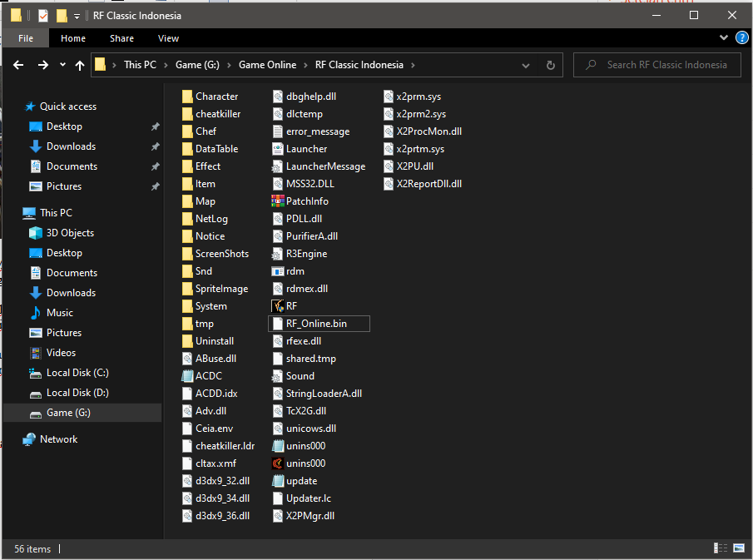Open the PatchInfo archive icon
Image resolution: width=753 pixels, height=560 pixels.
(278, 201)
